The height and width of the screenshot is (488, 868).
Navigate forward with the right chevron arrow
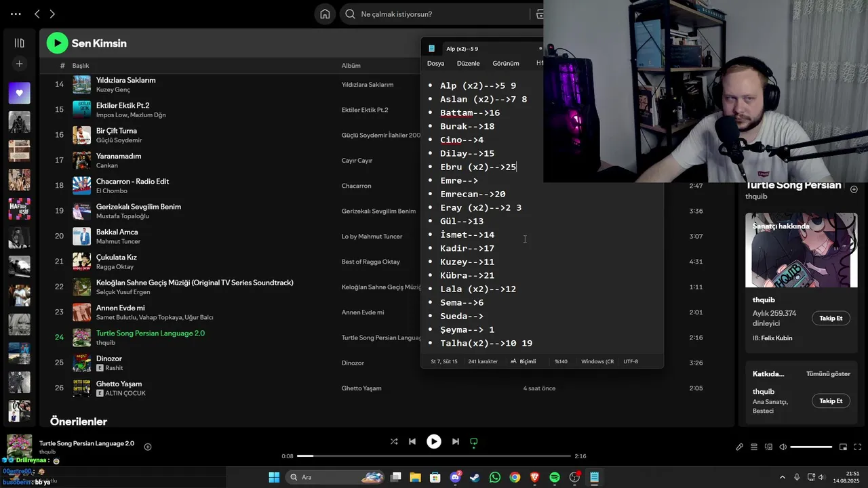(52, 14)
